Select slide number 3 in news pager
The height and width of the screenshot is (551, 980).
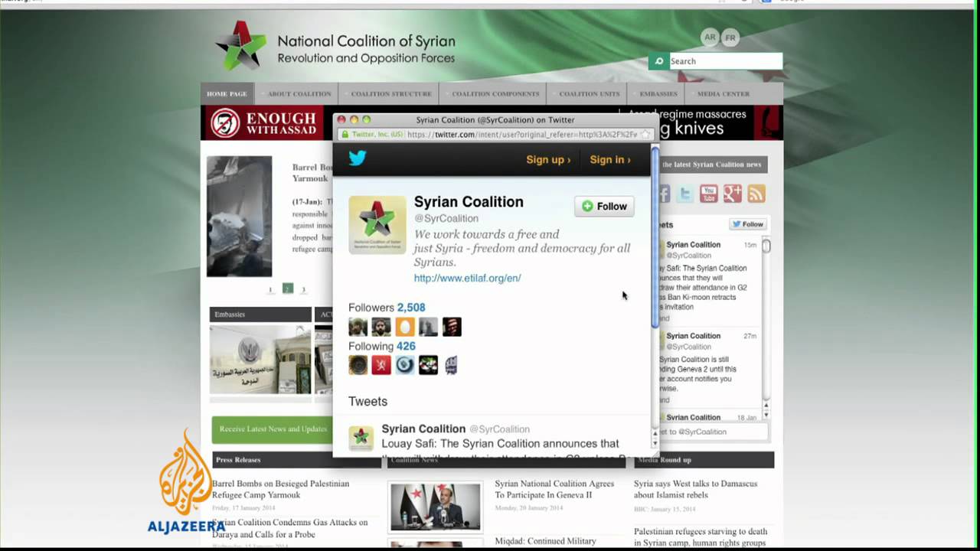coord(303,289)
